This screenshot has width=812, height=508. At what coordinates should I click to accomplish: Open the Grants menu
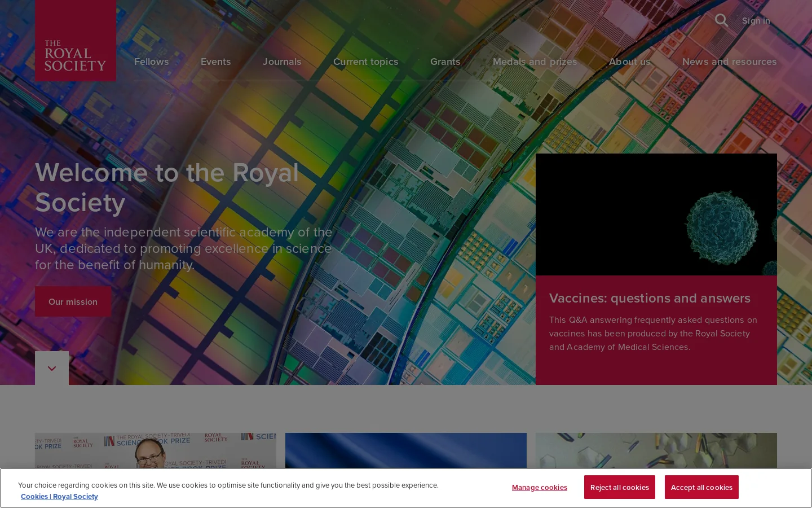tap(445, 62)
